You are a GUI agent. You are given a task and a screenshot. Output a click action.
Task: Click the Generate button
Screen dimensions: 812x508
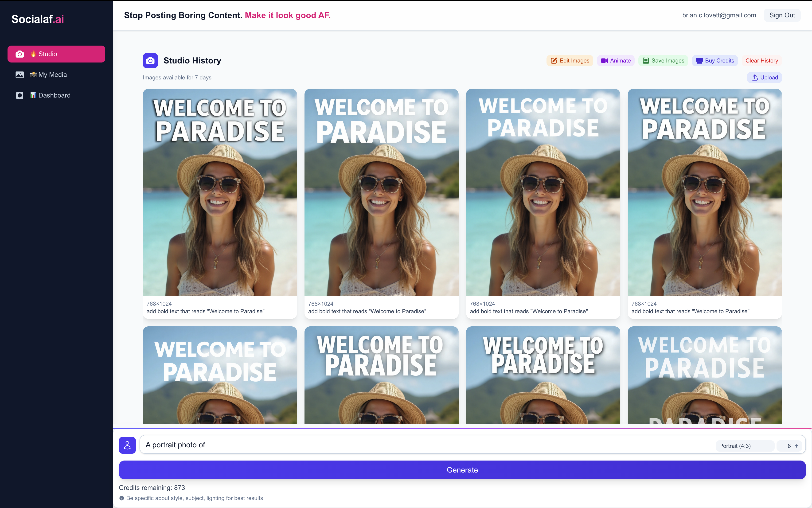click(x=462, y=470)
